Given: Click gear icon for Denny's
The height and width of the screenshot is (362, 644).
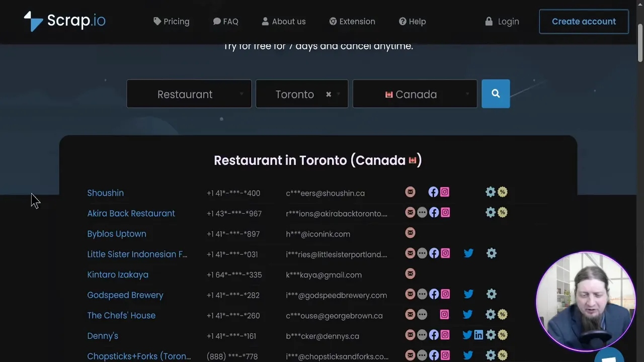Looking at the screenshot, I should pos(491,335).
